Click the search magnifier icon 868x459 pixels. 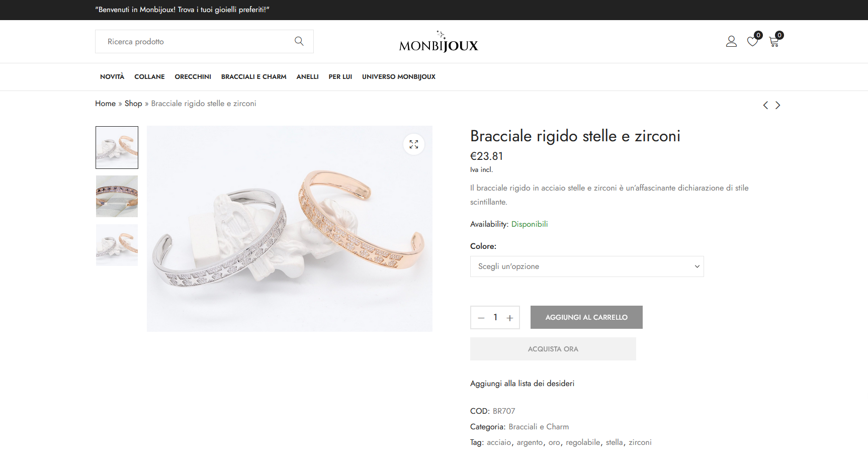(x=299, y=41)
